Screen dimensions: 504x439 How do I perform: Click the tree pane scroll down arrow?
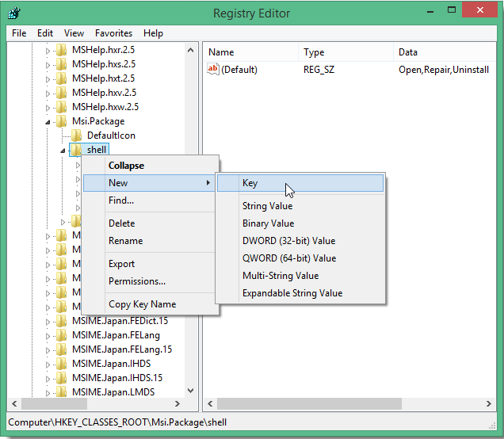click(191, 391)
